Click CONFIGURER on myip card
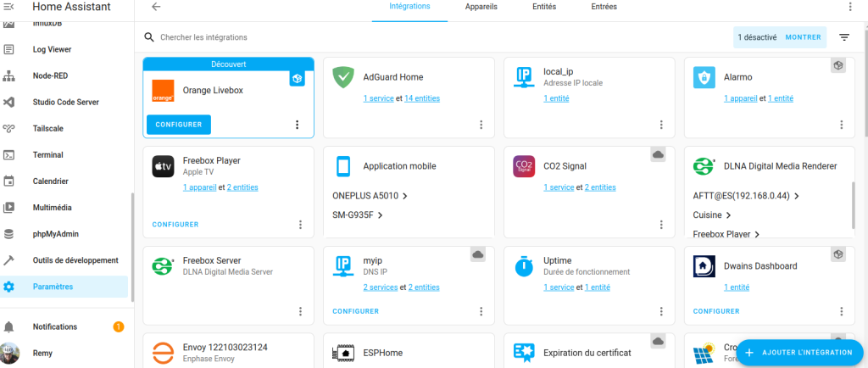Image resolution: width=868 pixels, height=368 pixels. 356,311
